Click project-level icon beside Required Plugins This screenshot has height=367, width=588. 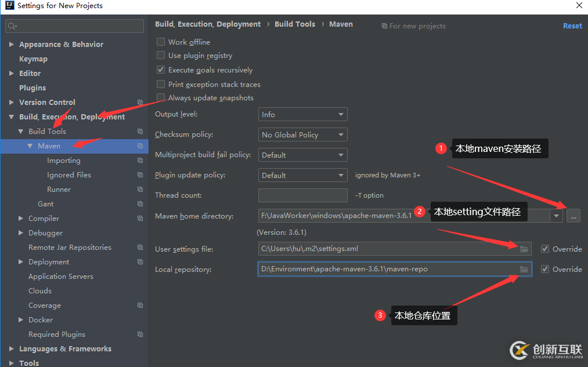click(140, 335)
